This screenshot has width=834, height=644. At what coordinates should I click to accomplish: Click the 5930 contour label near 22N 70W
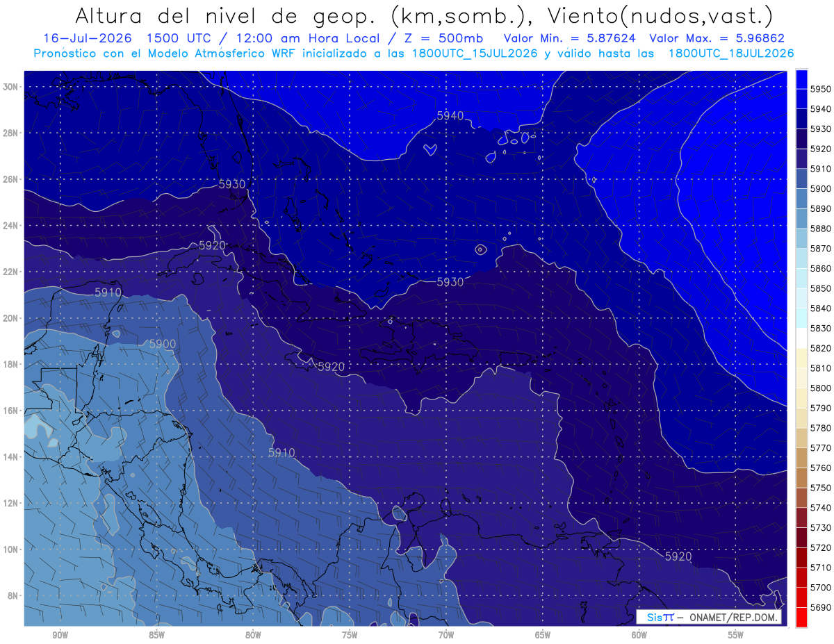(450, 282)
